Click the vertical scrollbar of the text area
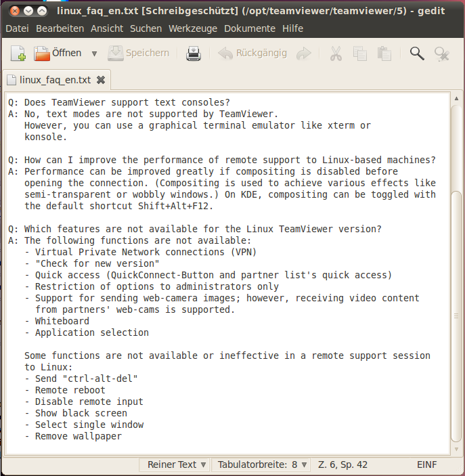The image size is (465, 476). (x=456, y=271)
